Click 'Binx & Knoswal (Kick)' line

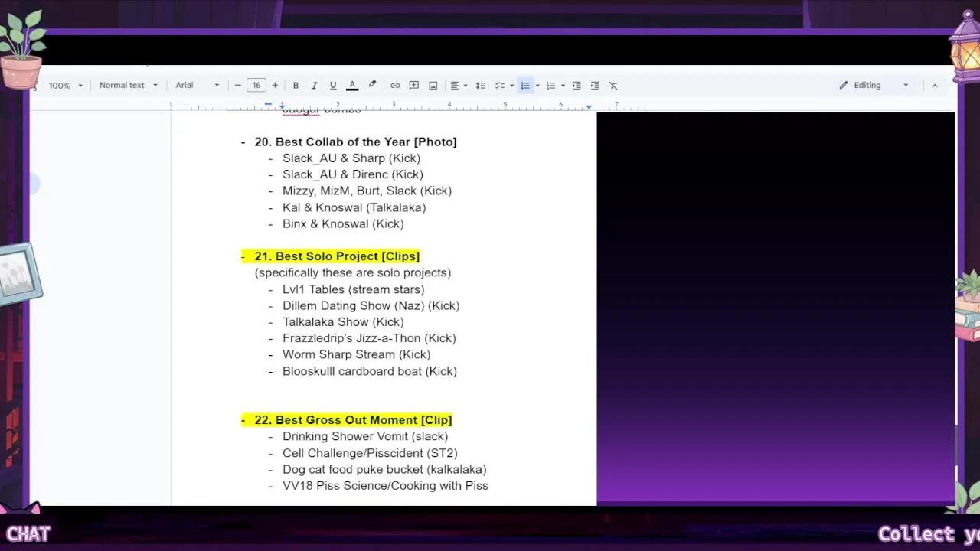pos(343,223)
